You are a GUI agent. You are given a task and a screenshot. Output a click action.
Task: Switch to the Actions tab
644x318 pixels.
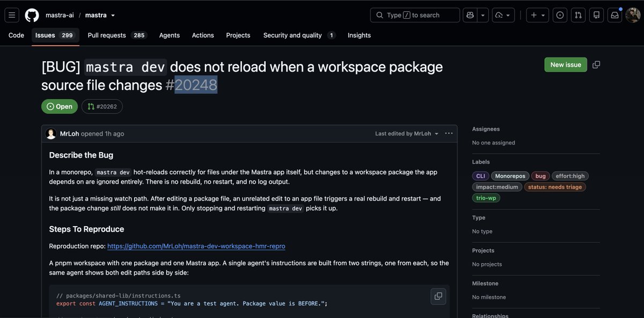(203, 35)
